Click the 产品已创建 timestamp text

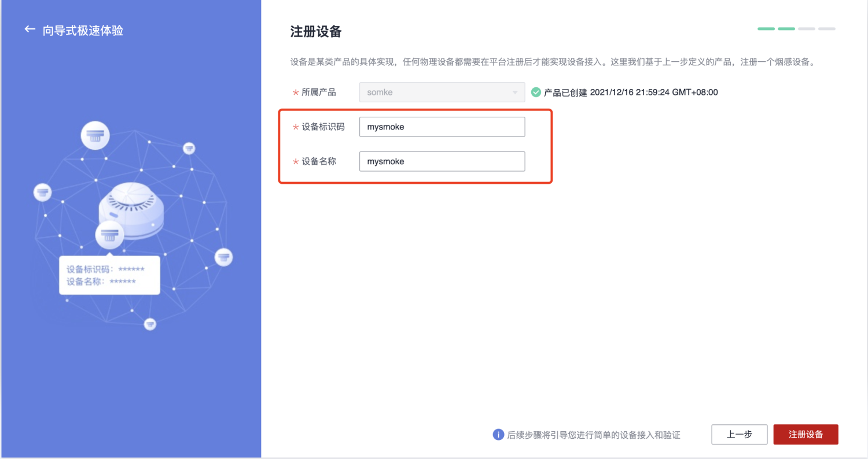[x=631, y=92]
